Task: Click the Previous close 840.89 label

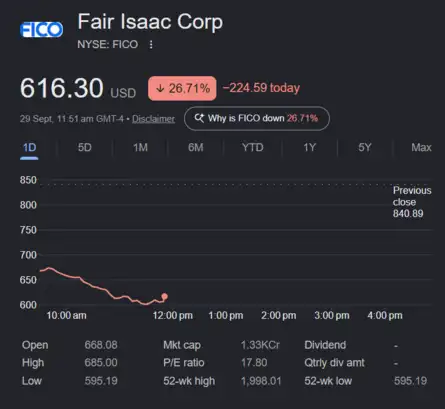Action: coord(412,202)
